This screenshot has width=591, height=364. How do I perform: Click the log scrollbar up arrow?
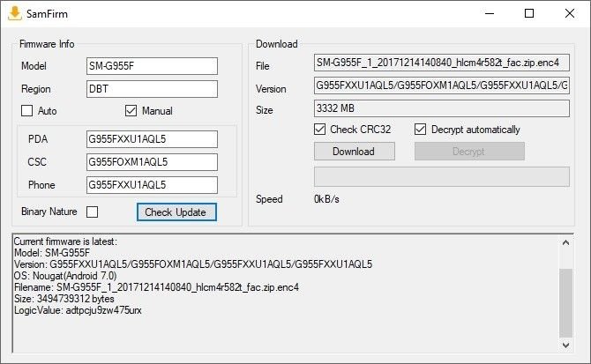tap(565, 242)
